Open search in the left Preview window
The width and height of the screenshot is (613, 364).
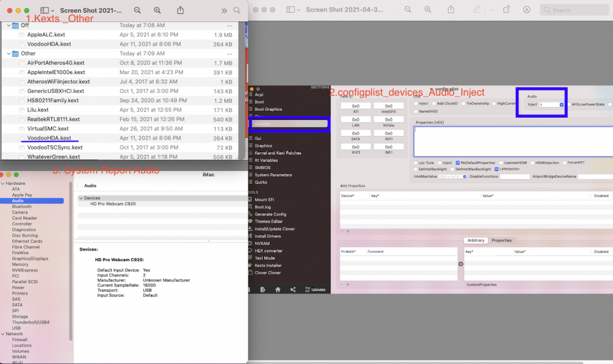pos(237,10)
